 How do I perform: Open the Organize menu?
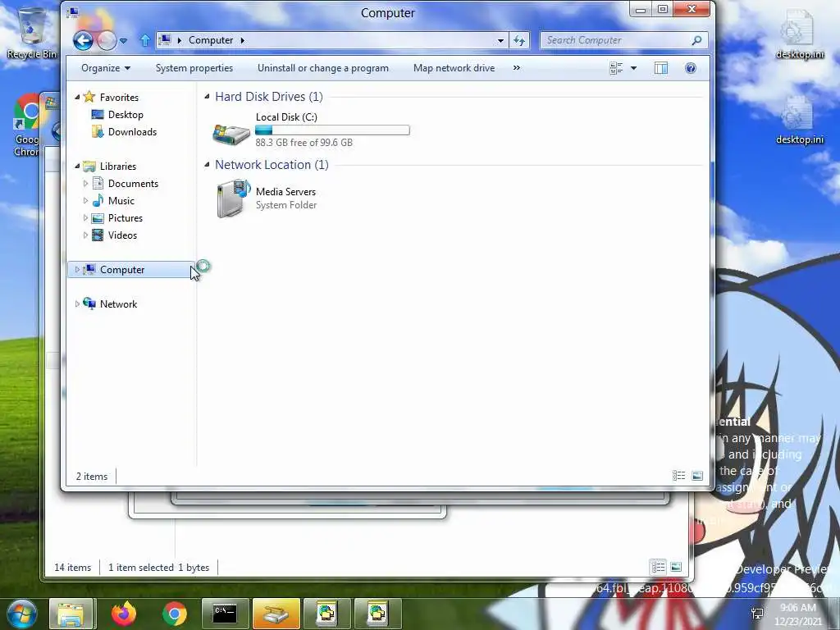click(106, 68)
